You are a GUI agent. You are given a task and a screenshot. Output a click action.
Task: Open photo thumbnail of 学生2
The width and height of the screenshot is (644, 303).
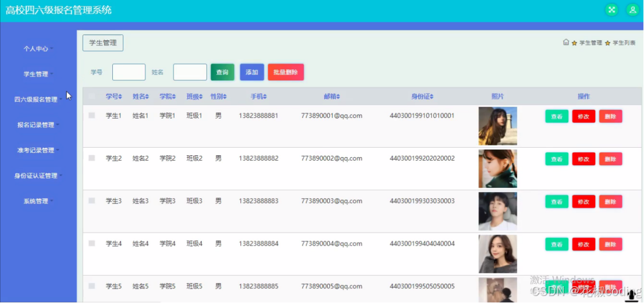[x=498, y=169]
